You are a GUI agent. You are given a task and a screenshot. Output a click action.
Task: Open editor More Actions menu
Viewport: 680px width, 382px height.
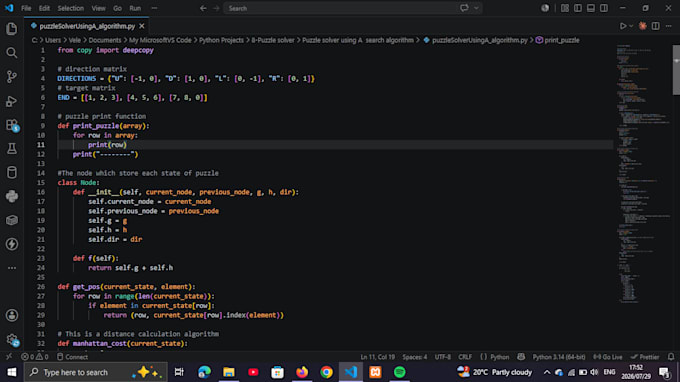(x=668, y=26)
